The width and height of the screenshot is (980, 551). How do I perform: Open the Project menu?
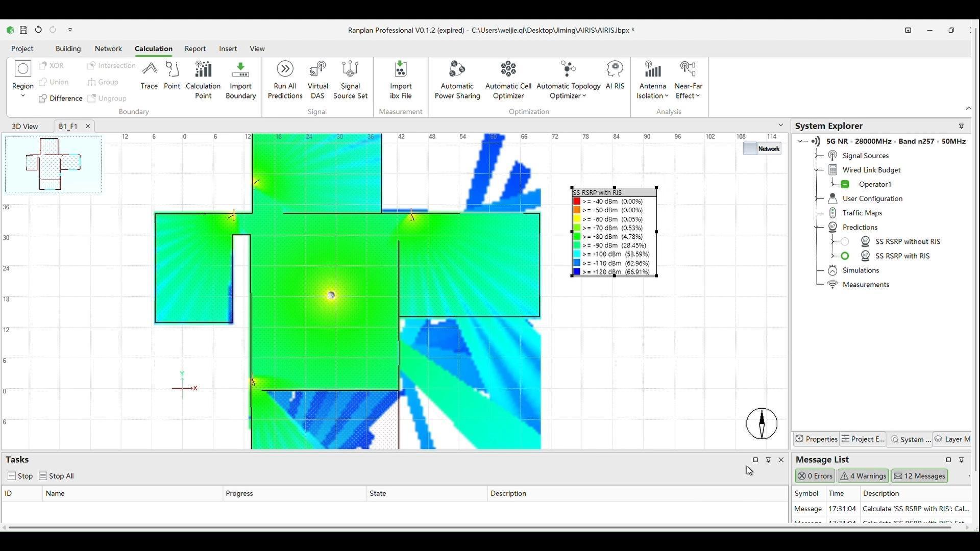(x=22, y=49)
